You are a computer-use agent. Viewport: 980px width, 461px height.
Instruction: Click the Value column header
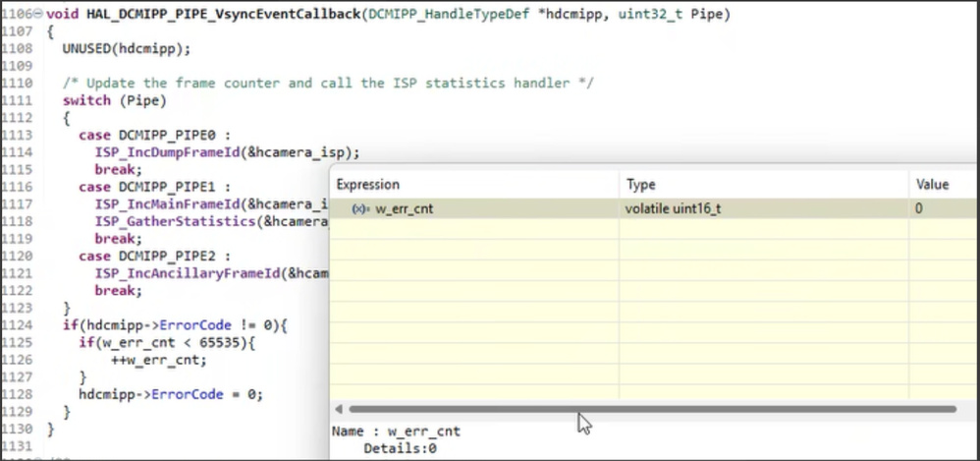(933, 185)
